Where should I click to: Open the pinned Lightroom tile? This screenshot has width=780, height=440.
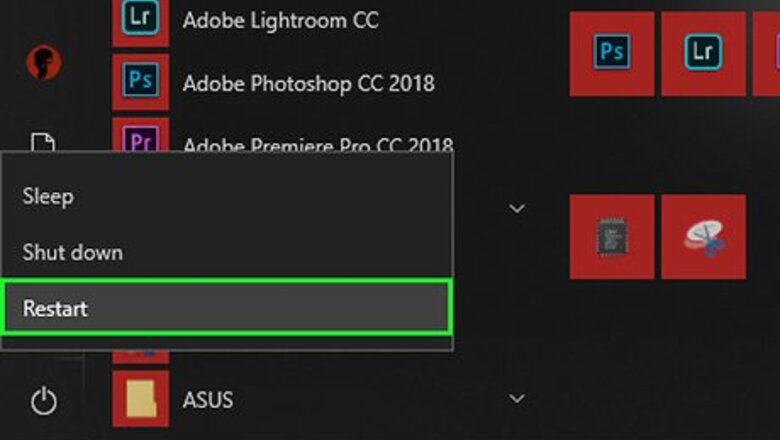(x=703, y=53)
